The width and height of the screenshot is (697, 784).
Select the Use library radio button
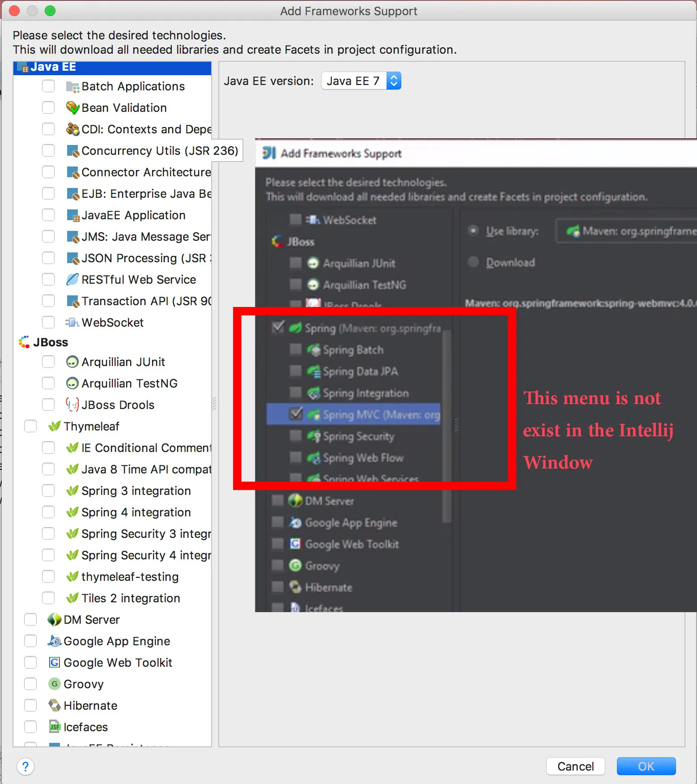[x=473, y=231]
